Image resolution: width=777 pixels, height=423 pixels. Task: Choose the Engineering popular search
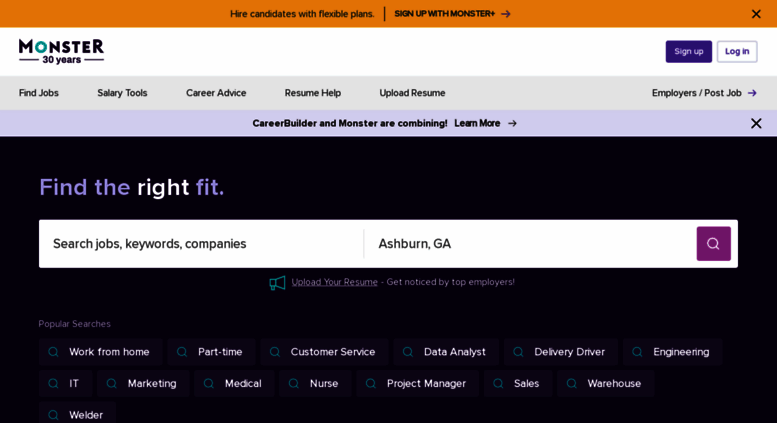[x=672, y=352]
